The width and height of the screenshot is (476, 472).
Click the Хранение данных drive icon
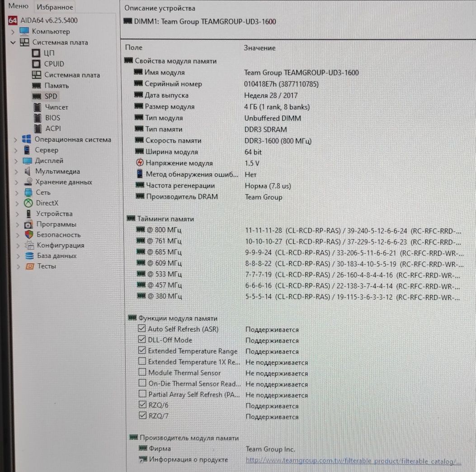[x=28, y=181]
